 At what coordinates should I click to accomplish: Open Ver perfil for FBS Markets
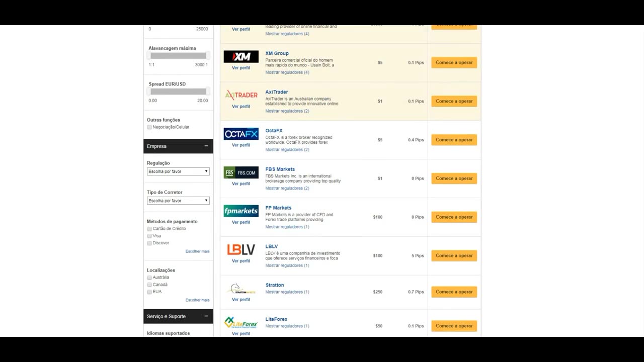pos(241,184)
